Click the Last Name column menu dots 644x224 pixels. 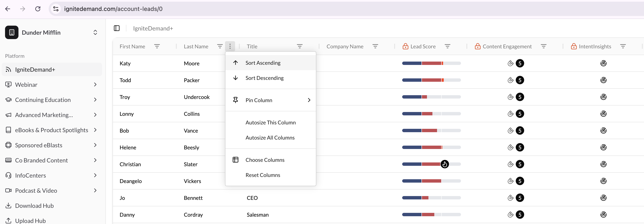[x=230, y=46]
